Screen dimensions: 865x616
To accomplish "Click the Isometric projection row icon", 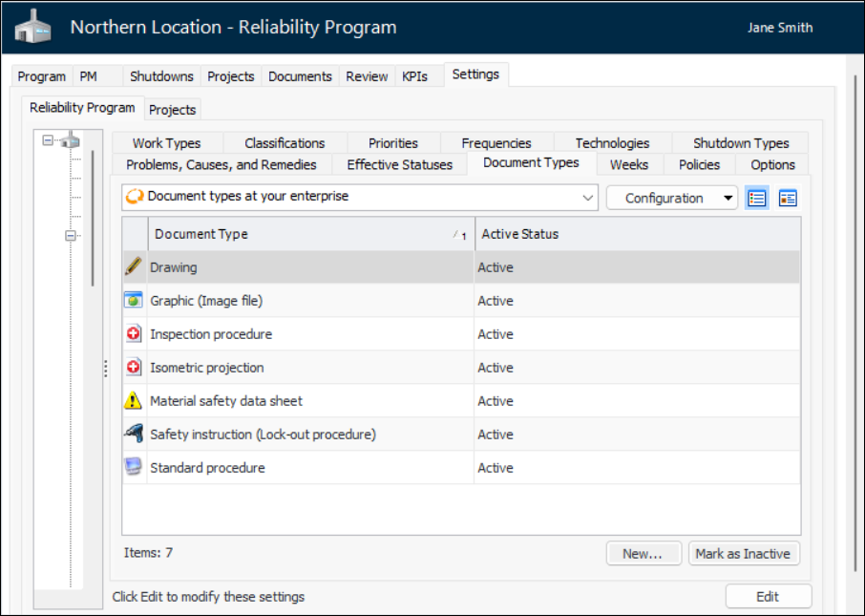I will click(x=133, y=368).
